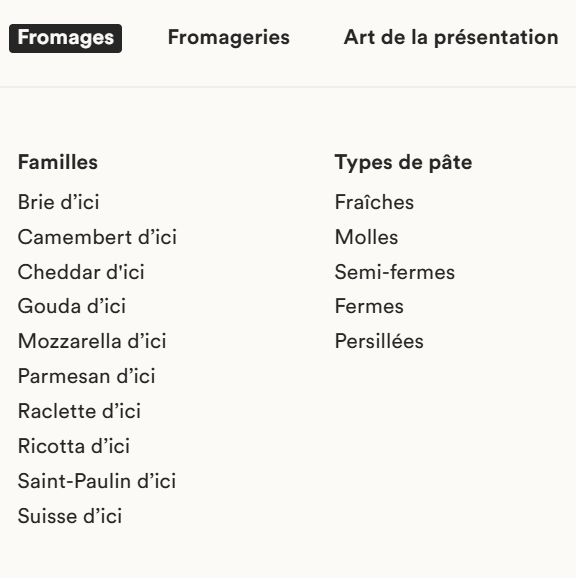Image resolution: width=576 pixels, height=578 pixels.
Task: Go to Suisse d'ici cheeses
Action: point(70,516)
